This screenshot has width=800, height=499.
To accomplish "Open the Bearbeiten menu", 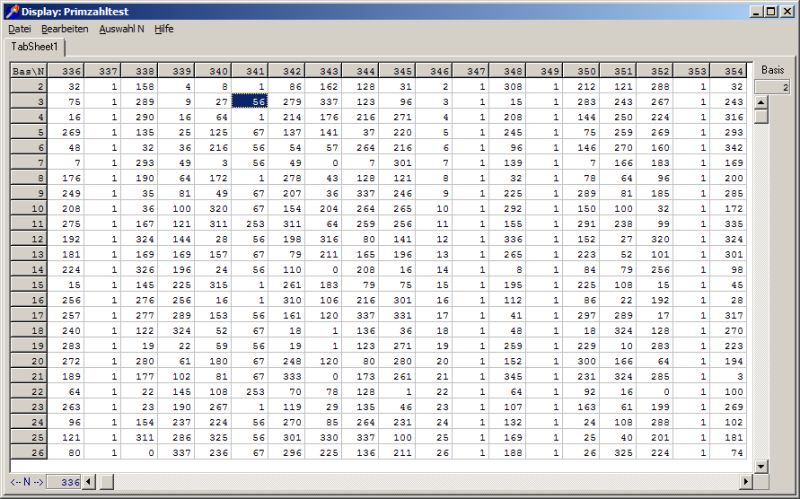I will click(65, 29).
